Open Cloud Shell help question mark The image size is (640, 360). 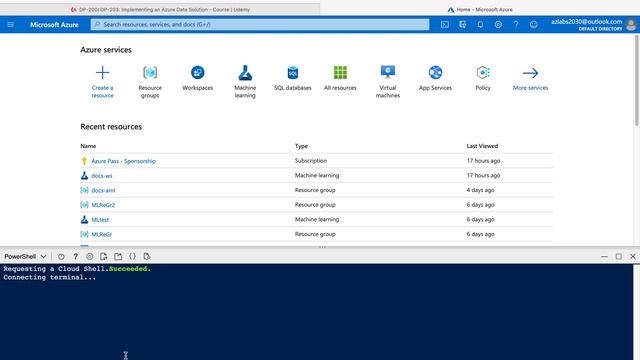(x=76, y=256)
